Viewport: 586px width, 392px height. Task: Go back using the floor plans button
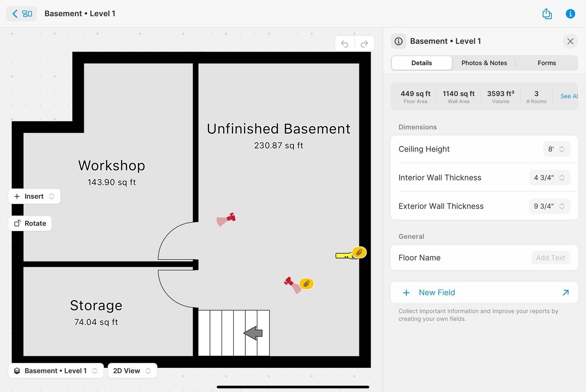click(21, 14)
